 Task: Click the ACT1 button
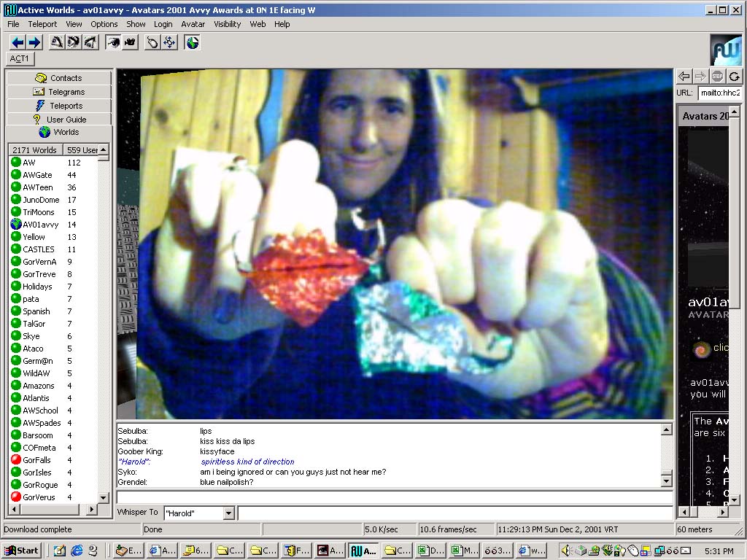(x=20, y=58)
